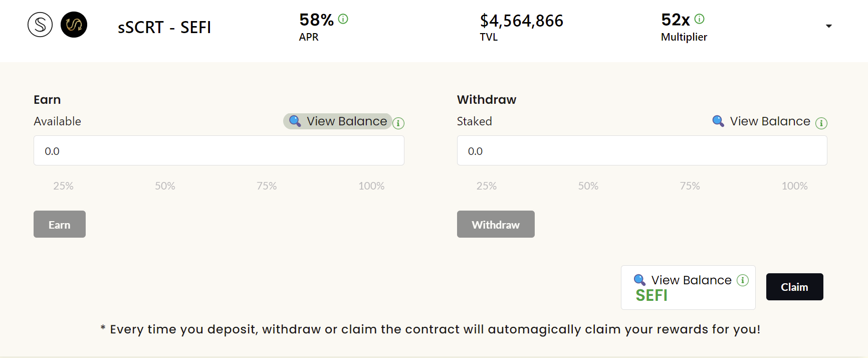Click the Earn amount input field
Image resolution: width=868 pixels, height=358 pixels.
pyautogui.click(x=219, y=151)
